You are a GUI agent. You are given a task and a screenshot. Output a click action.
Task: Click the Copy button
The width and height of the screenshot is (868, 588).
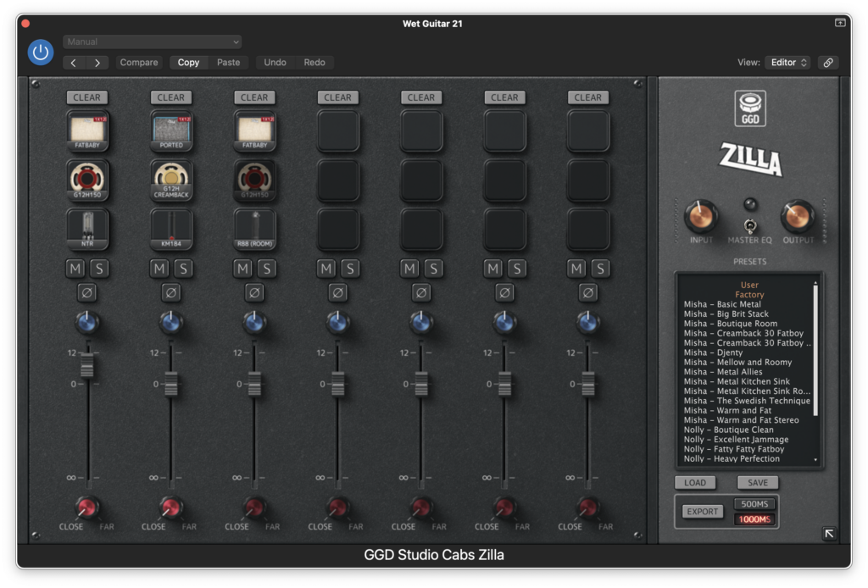pos(188,63)
